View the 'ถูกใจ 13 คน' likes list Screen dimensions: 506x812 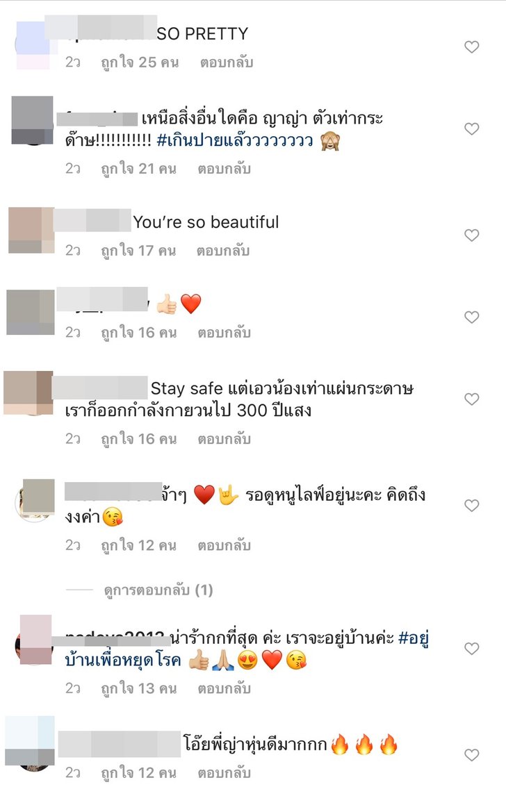click(139, 688)
